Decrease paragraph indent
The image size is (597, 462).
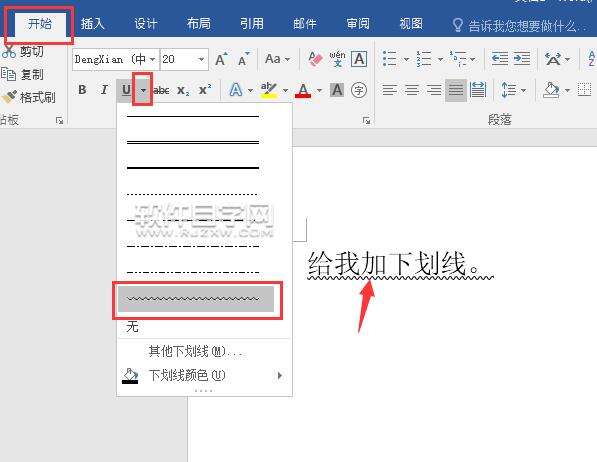500,59
